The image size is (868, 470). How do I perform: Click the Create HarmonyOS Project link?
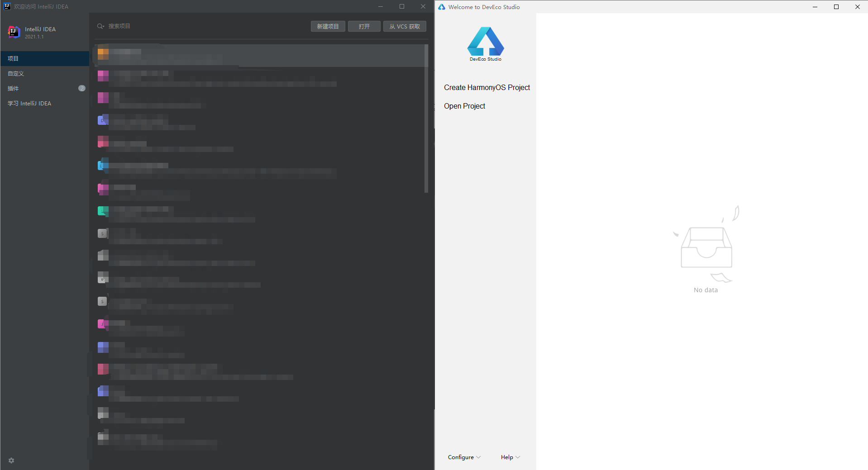487,87
